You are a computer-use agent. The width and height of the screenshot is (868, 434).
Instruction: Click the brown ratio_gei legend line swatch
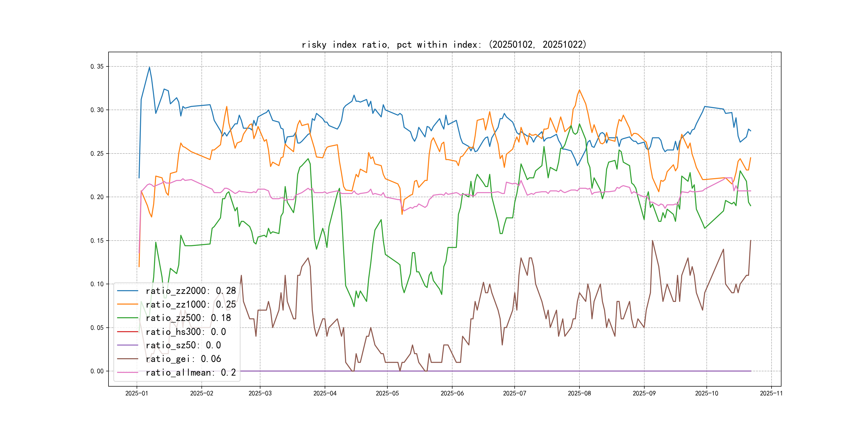(x=127, y=359)
